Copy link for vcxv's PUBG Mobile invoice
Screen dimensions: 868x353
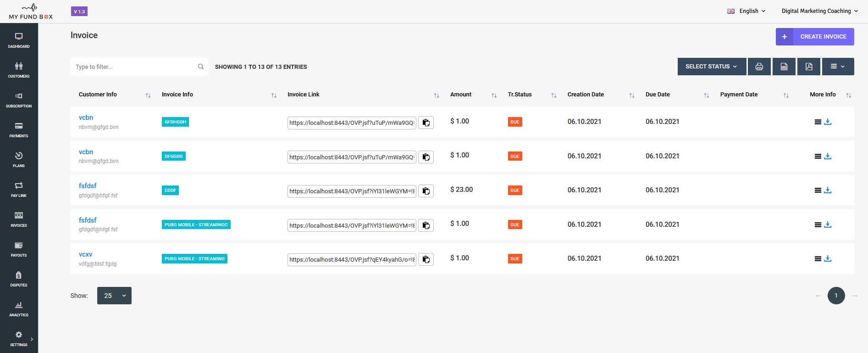pos(426,259)
